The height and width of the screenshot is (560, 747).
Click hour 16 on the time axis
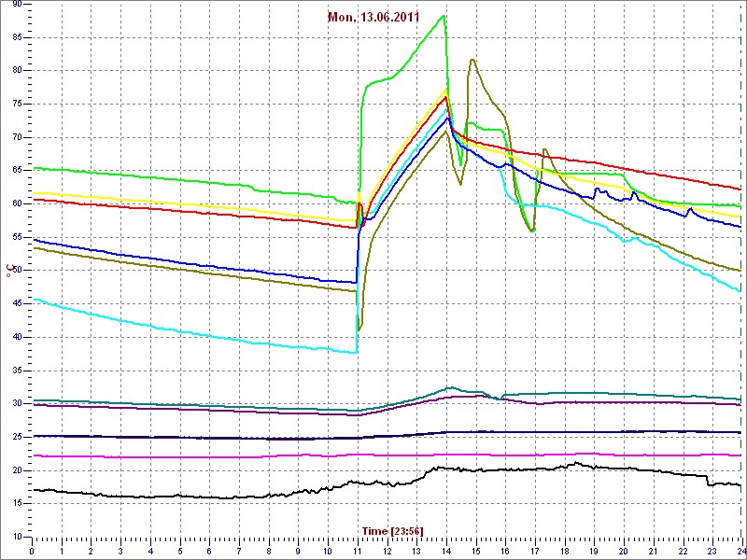pos(505,551)
